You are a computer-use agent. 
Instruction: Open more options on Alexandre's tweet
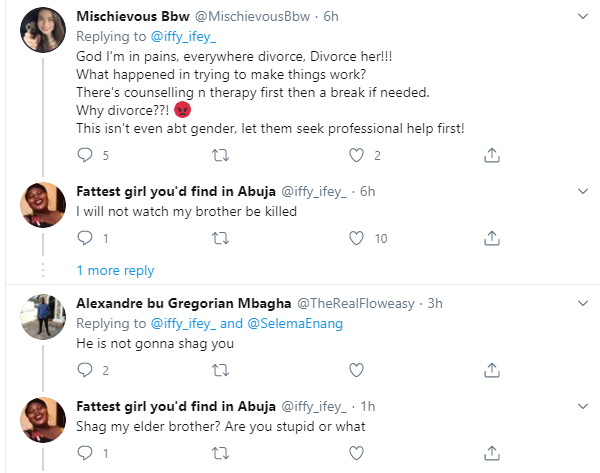pyautogui.click(x=580, y=303)
